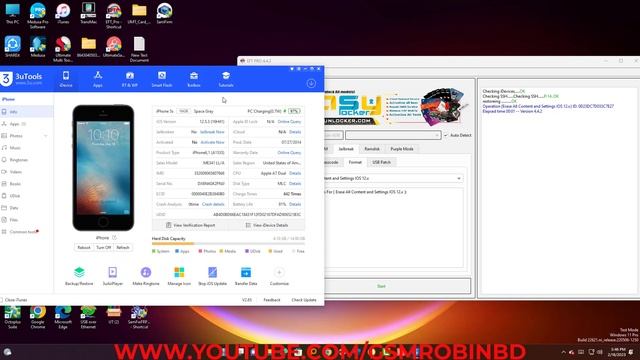Viewport: 640px width, 360px height.
Task: Show hidden system tray icons chevron
Action: pyautogui.click(x=564, y=352)
